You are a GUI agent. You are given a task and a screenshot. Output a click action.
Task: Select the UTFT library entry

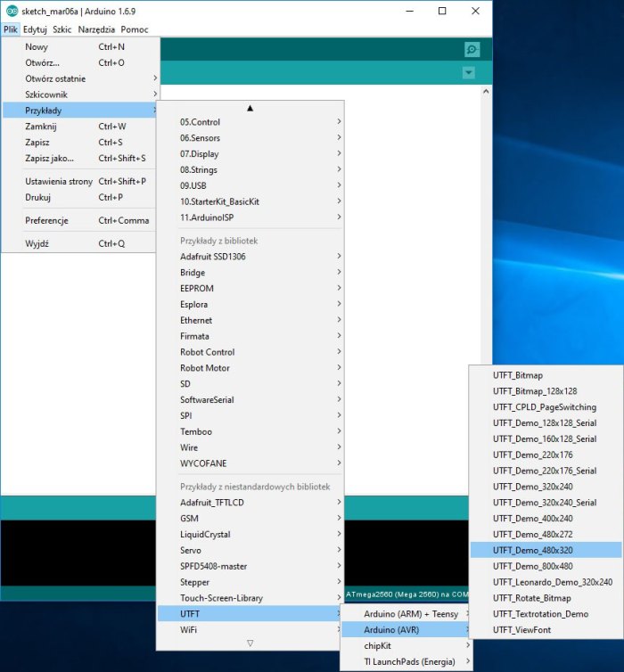(x=250, y=614)
